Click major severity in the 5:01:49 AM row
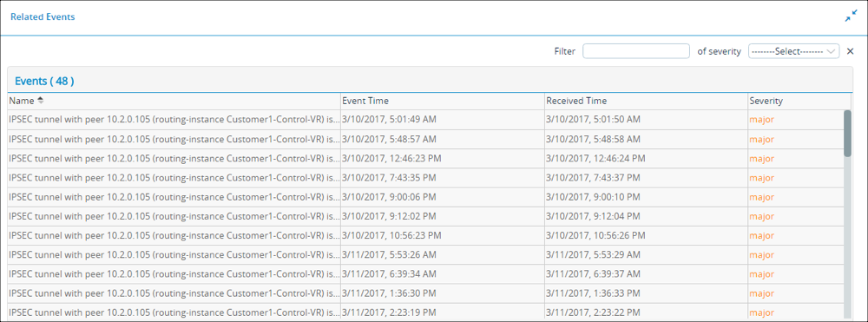Image resolution: width=868 pixels, height=322 pixels. point(762,120)
